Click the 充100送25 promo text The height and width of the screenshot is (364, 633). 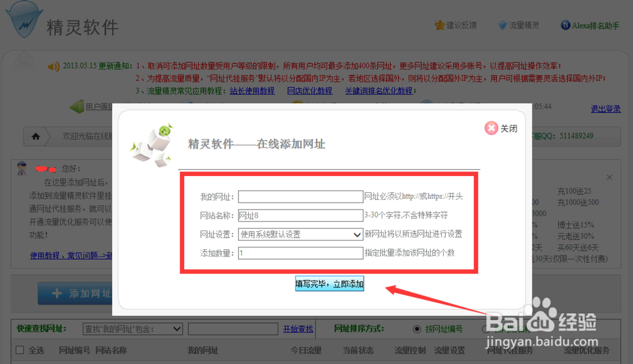(x=575, y=191)
